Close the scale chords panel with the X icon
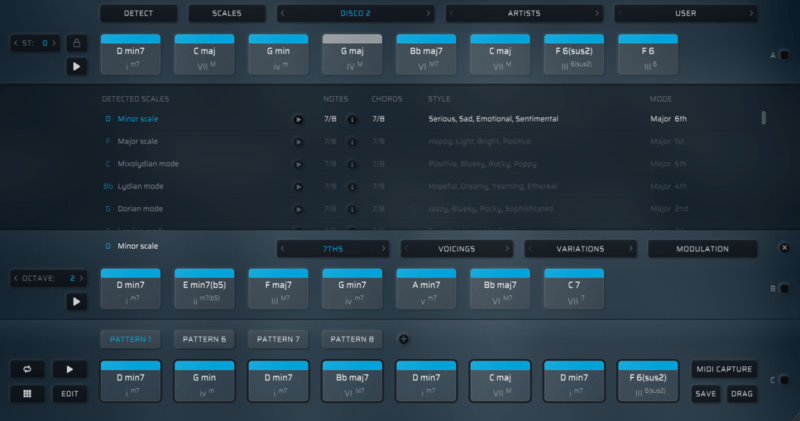This screenshot has width=800, height=421. pos(783,247)
